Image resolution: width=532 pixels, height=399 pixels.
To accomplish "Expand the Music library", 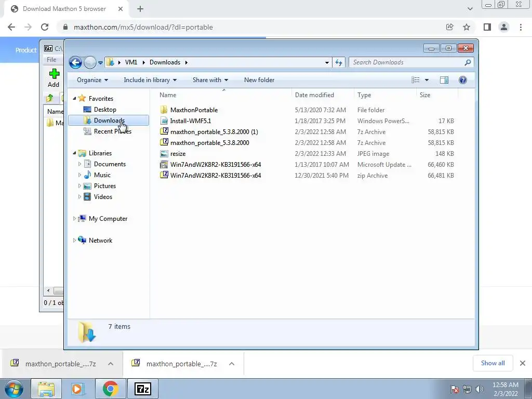I will click(79, 175).
